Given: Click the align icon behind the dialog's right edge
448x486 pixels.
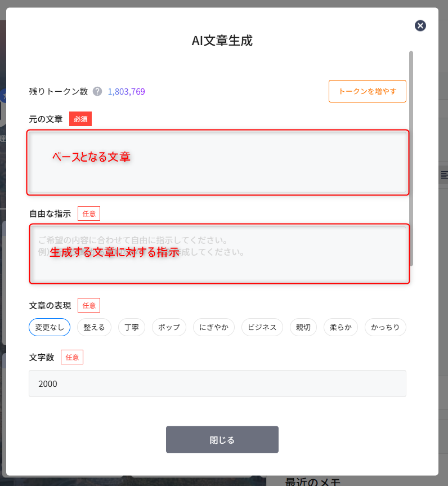Looking at the screenshot, I should [444, 176].
